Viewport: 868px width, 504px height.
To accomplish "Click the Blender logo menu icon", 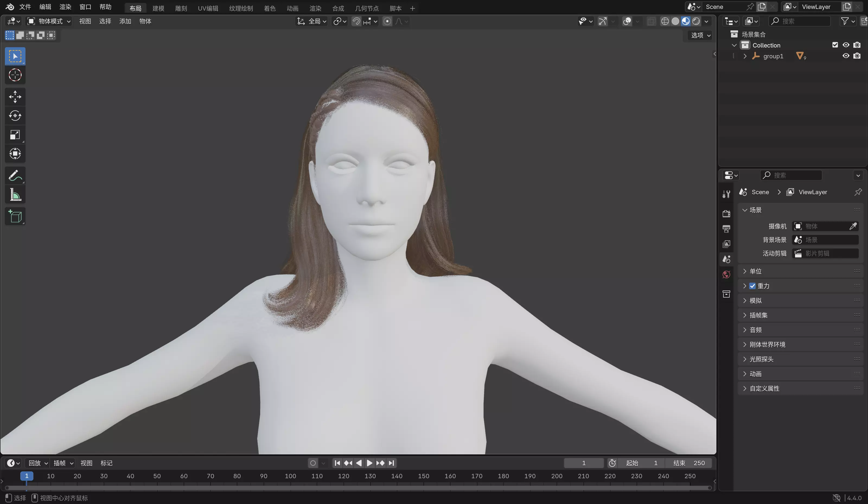I will point(10,7).
